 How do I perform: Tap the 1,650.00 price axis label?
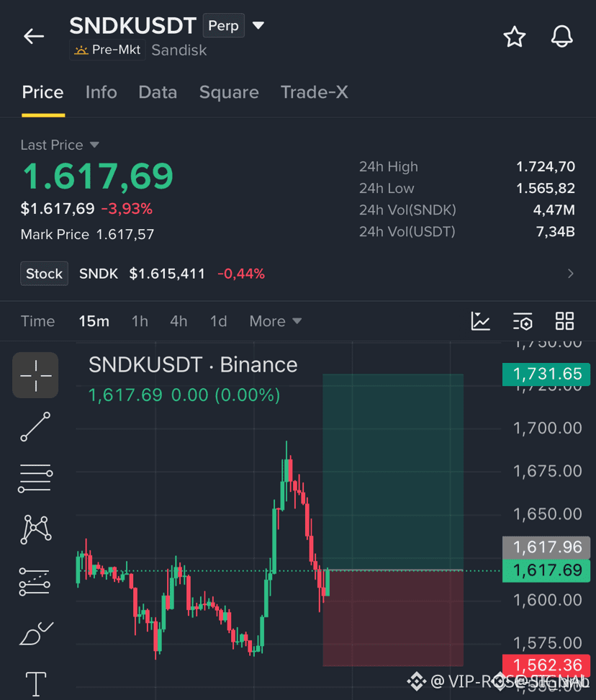click(x=547, y=514)
